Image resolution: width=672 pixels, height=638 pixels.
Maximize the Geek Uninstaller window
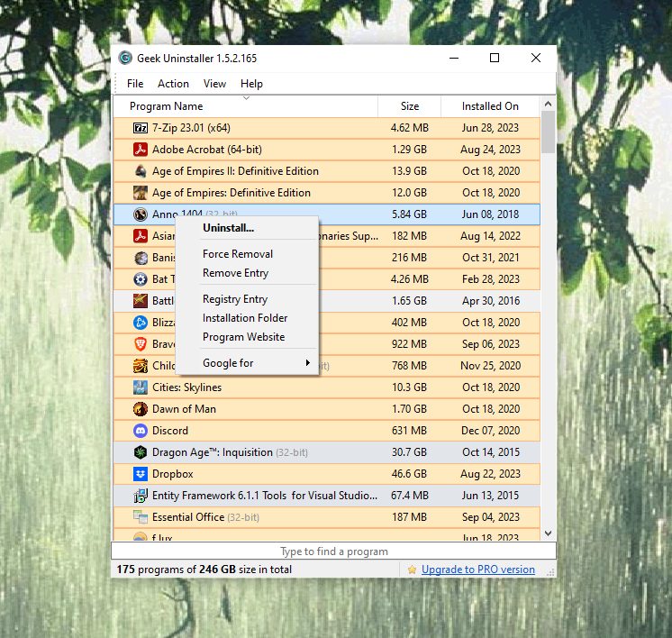[495, 58]
